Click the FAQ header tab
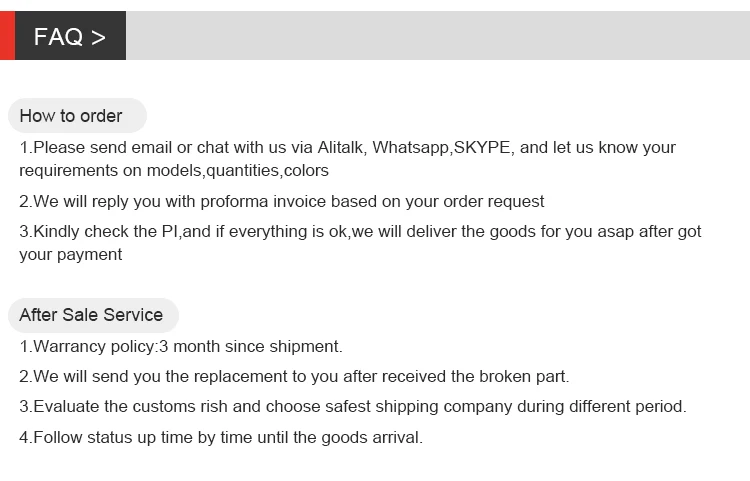 pos(60,37)
